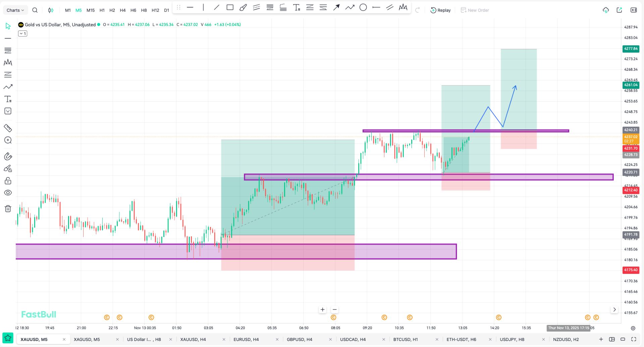
Task: Click the Replay button
Action: click(440, 10)
